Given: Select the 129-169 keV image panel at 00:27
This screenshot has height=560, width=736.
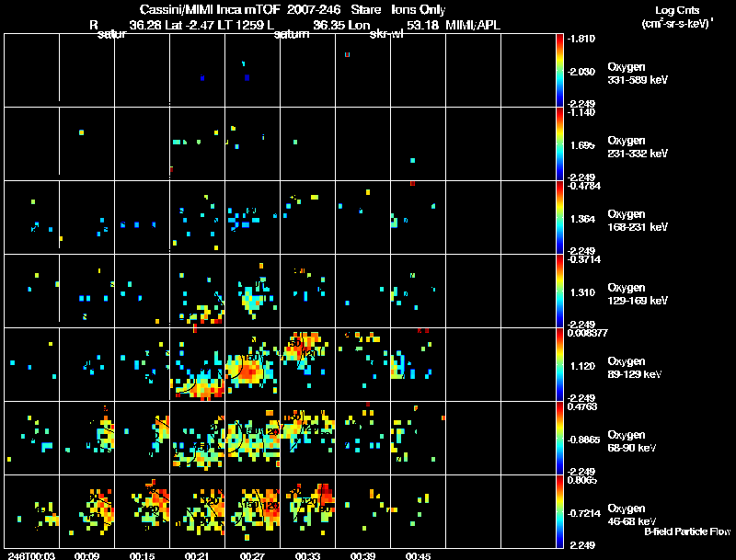Looking at the screenshot, I should click(252, 291).
